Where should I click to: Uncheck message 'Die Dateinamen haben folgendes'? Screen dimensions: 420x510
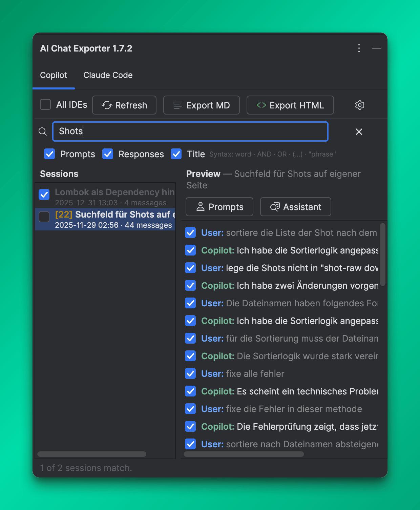point(190,303)
